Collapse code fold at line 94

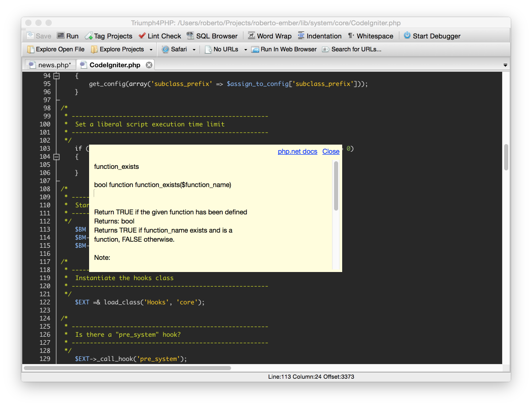(57, 76)
